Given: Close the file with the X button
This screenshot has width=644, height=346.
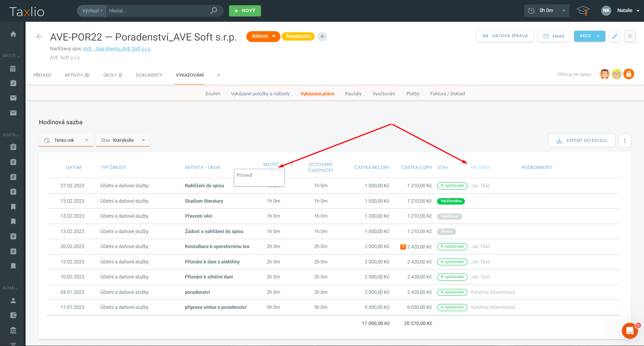Looking at the screenshot, I should 630,36.
